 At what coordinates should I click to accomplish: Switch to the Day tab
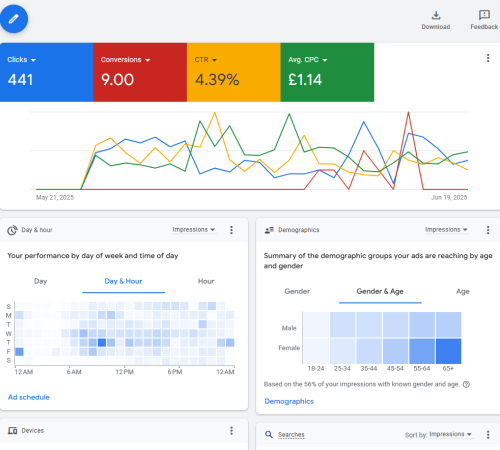(x=41, y=281)
